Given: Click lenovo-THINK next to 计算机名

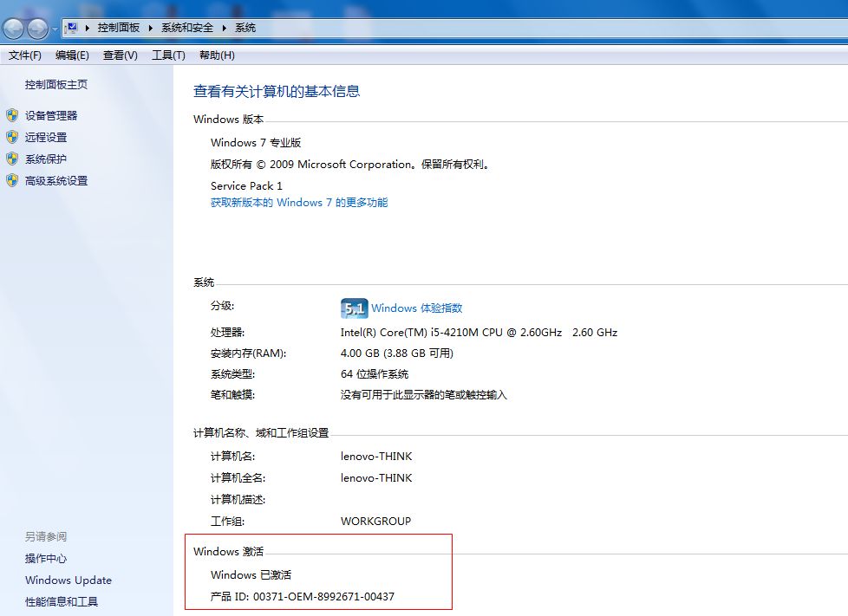Looking at the screenshot, I should pyautogui.click(x=375, y=456).
